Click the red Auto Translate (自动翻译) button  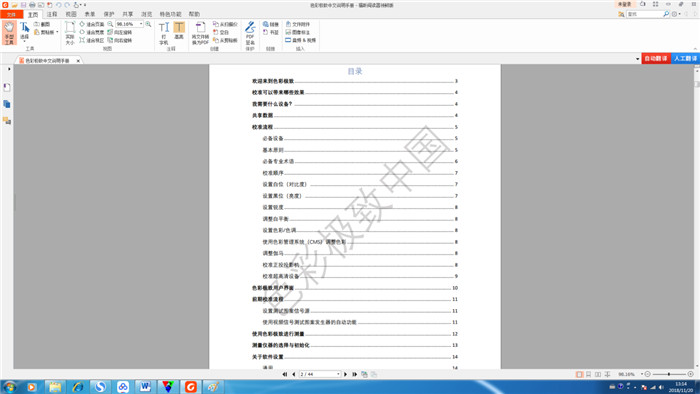(656, 58)
